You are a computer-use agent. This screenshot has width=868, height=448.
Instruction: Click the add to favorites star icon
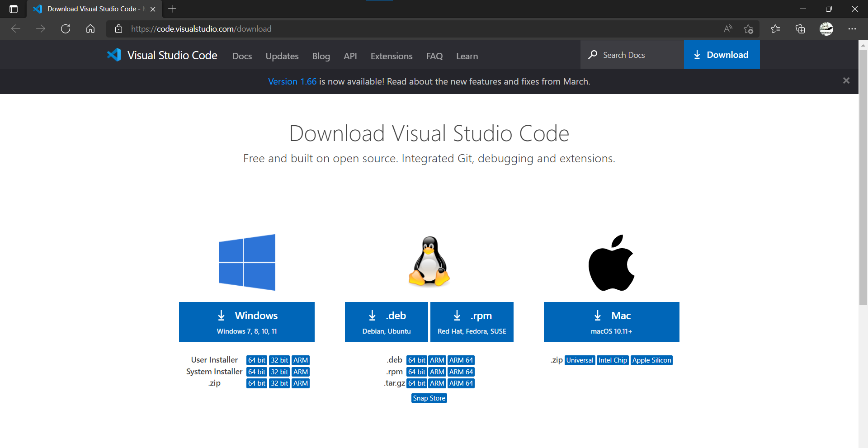click(748, 29)
